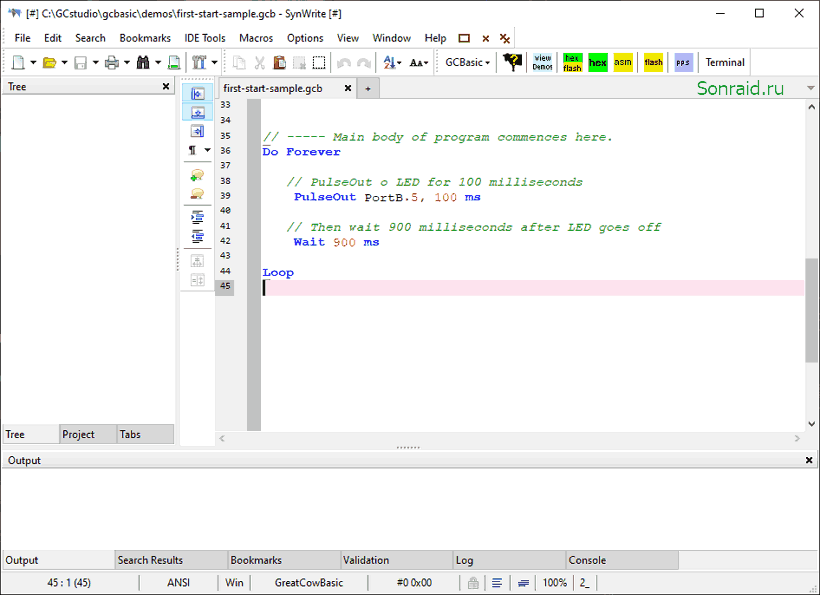Click the page with green bar icon
Viewport: 820px width, 595px height.
tap(174, 63)
